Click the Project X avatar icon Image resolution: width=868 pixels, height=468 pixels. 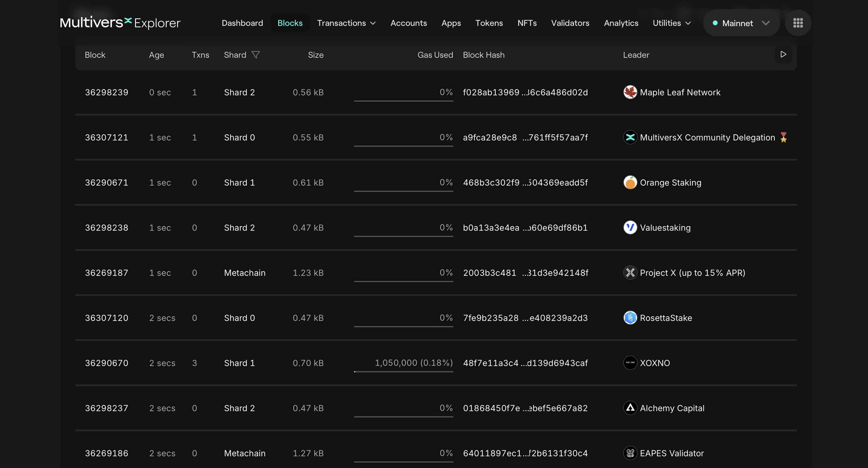(630, 272)
